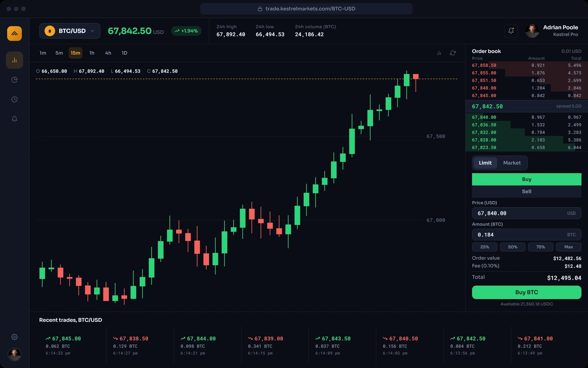The height and width of the screenshot is (368, 588).
Task: Click the Adrian Poole avatar photo
Action: (x=532, y=31)
